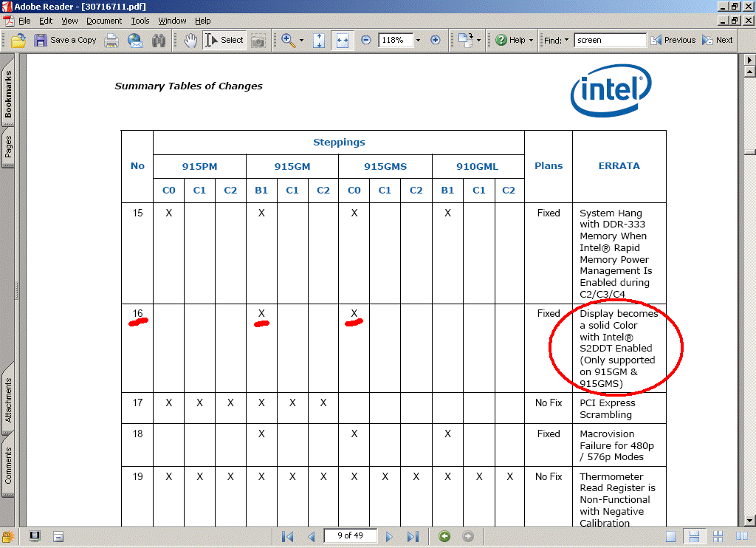The width and height of the screenshot is (756, 548).
Task: Select the Zoom In magnifier tool
Action: pos(289,41)
